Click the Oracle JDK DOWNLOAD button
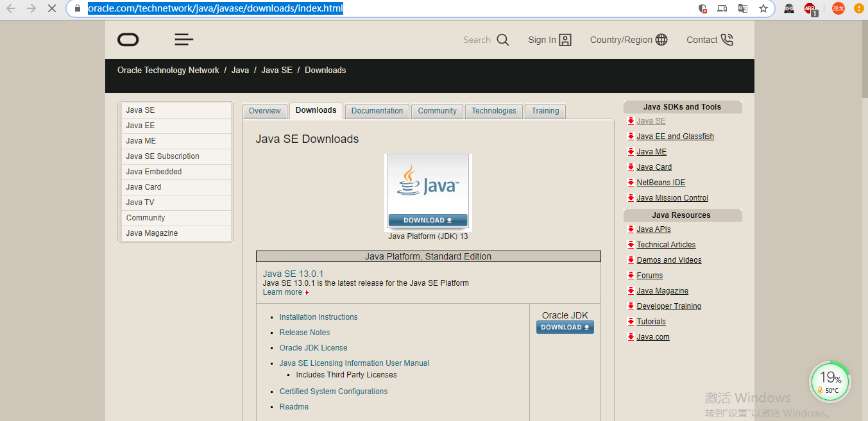 point(565,327)
